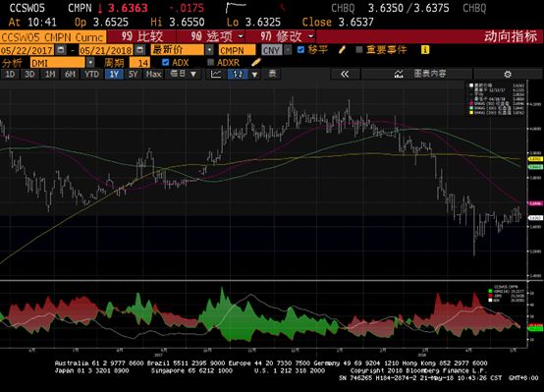
Task: Click the yellow info icon
Action: click(425, 50)
